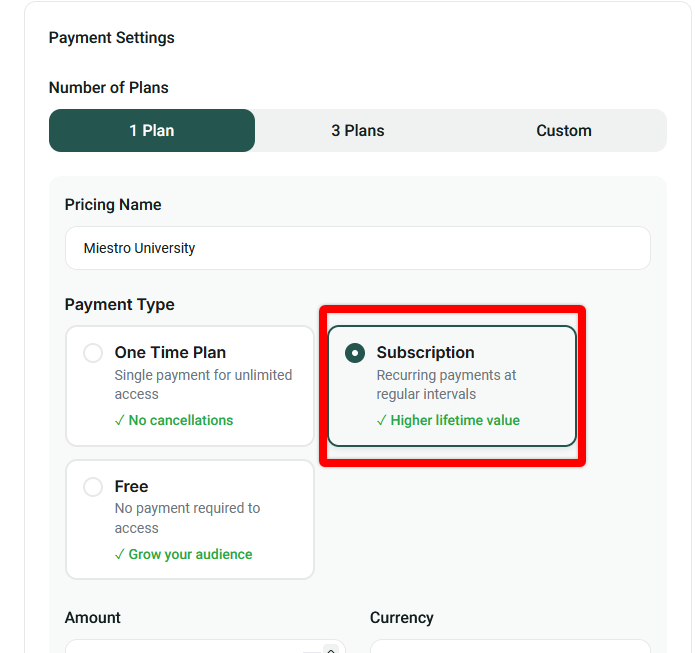Click the No cancellations checkmark icon

[119, 420]
